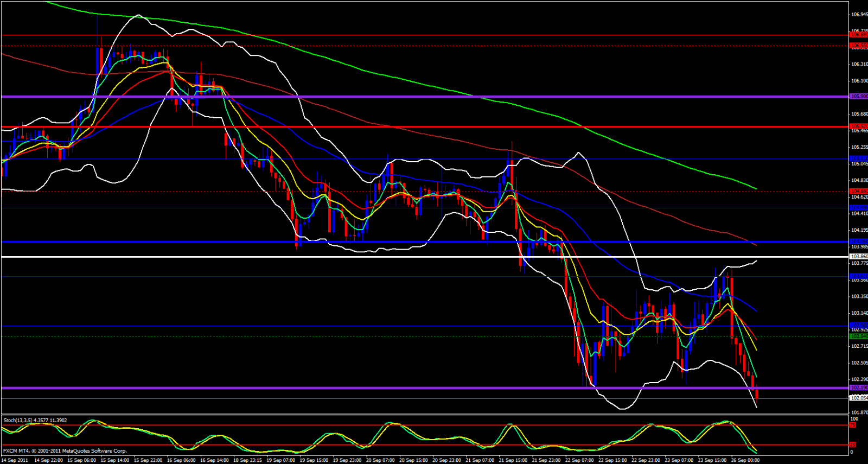This screenshot has width=868, height=464.
Task: Click the 16 Sep 06:00 time label
Action: (x=181, y=460)
